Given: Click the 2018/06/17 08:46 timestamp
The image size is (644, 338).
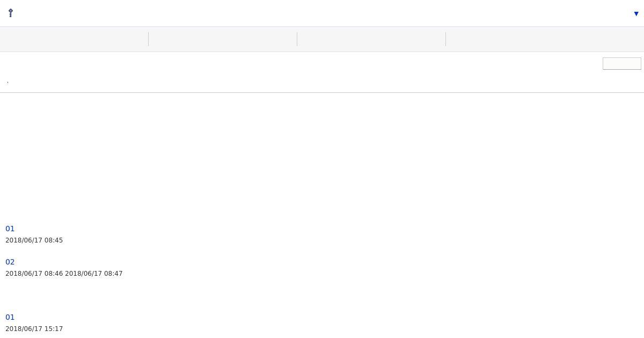Looking at the screenshot, I should (x=34, y=274).
